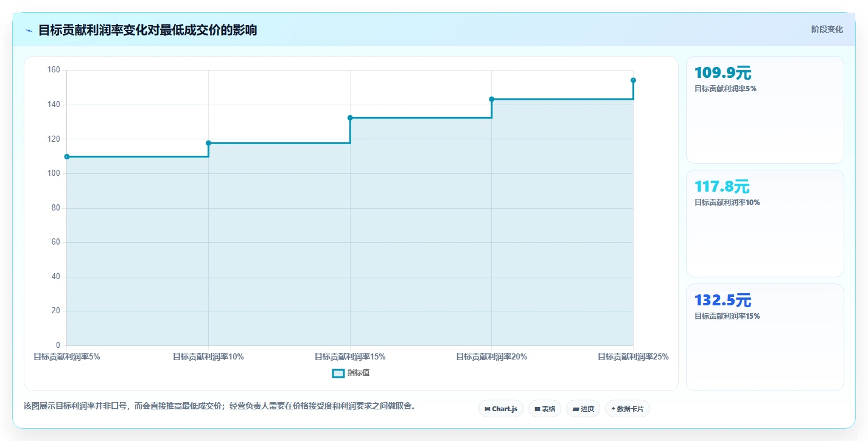The image size is (868, 441).
Task: Click y-axis value 80
Action: (56, 208)
